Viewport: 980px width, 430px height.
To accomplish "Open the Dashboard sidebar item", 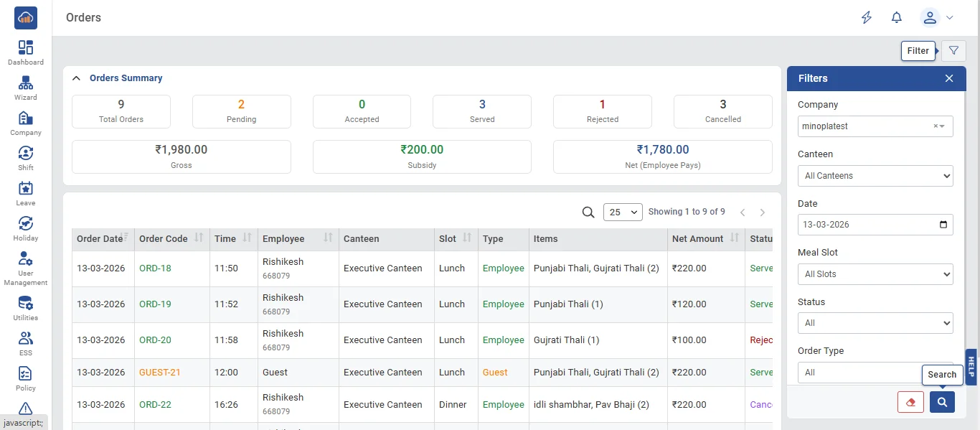I will 26,53.
